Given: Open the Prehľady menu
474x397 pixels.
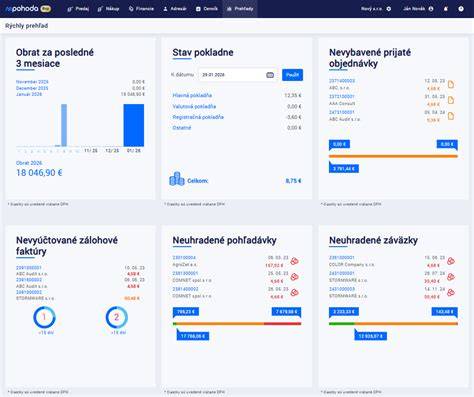Looking at the screenshot, I should click(x=240, y=9).
